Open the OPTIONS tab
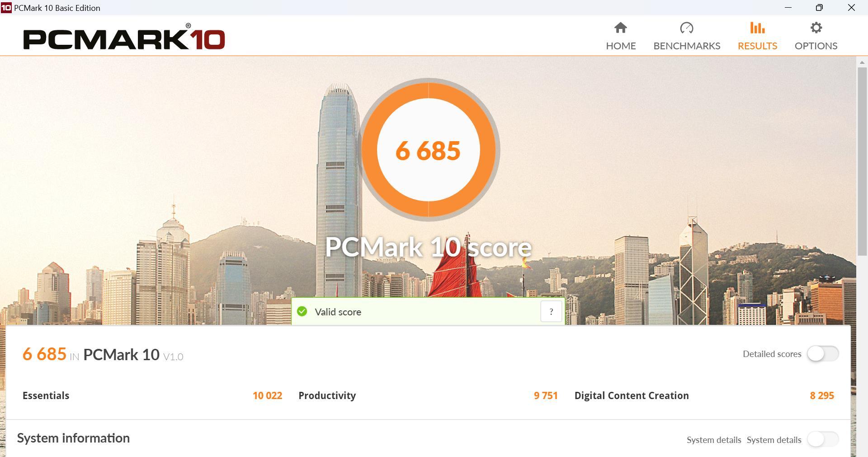Screen dimensions: 868x457 tap(816, 36)
